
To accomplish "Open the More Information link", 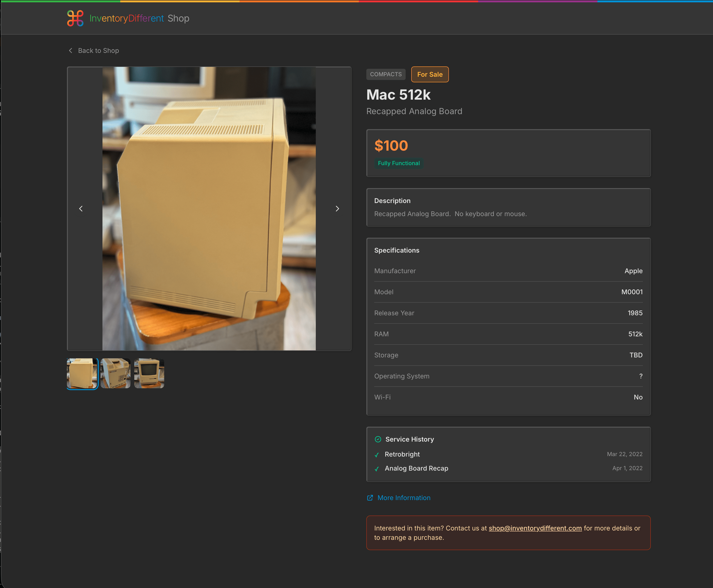I will pyautogui.click(x=404, y=497).
